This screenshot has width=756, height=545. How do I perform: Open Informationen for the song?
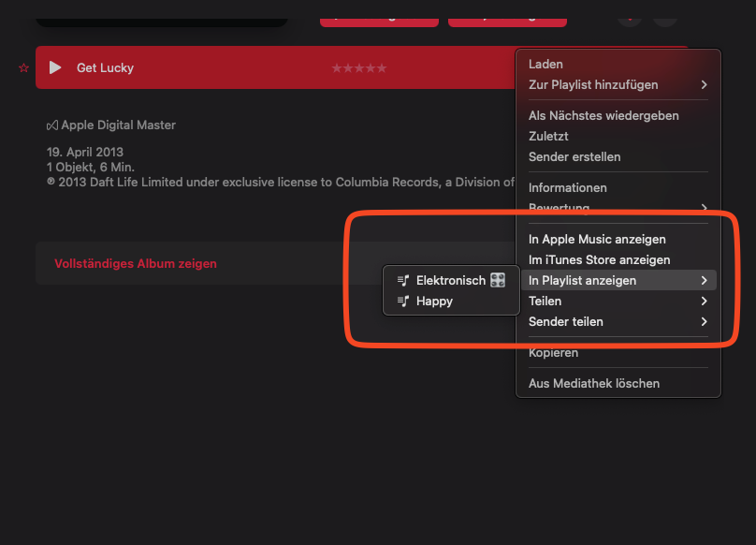(568, 188)
